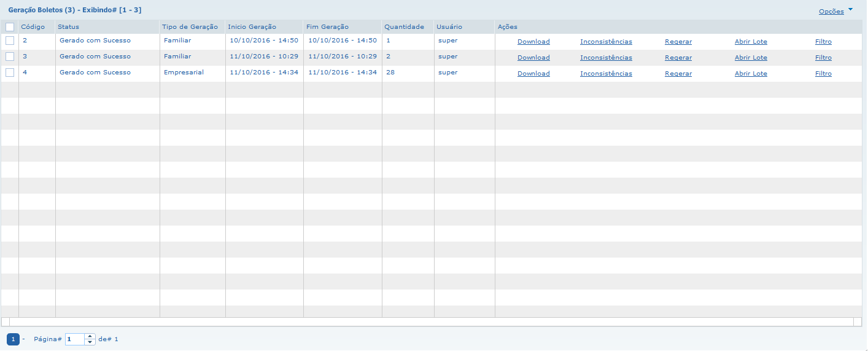This screenshot has height=351, width=868.
Task: Select end date 10/10/2016 - 14:50 cell
Action: pyautogui.click(x=343, y=41)
